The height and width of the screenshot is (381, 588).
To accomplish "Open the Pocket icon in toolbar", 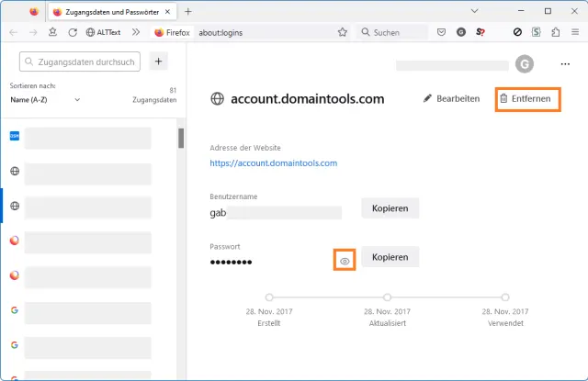I will click(441, 32).
